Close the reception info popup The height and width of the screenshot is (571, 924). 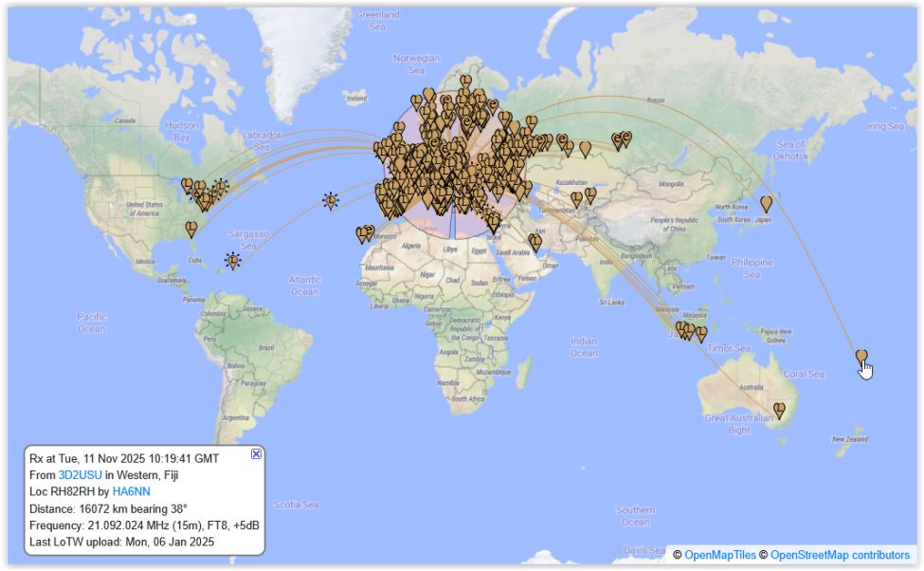click(256, 454)
